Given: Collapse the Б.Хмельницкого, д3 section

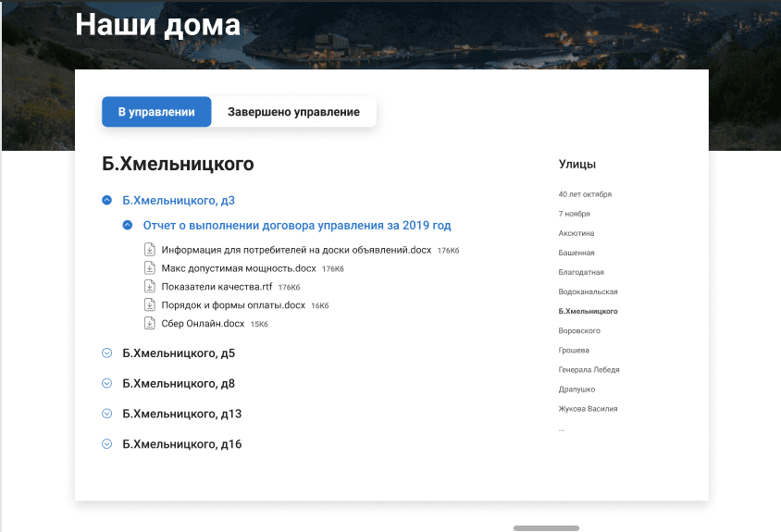Looking at the screenshot, I should (x=107, y=200).
